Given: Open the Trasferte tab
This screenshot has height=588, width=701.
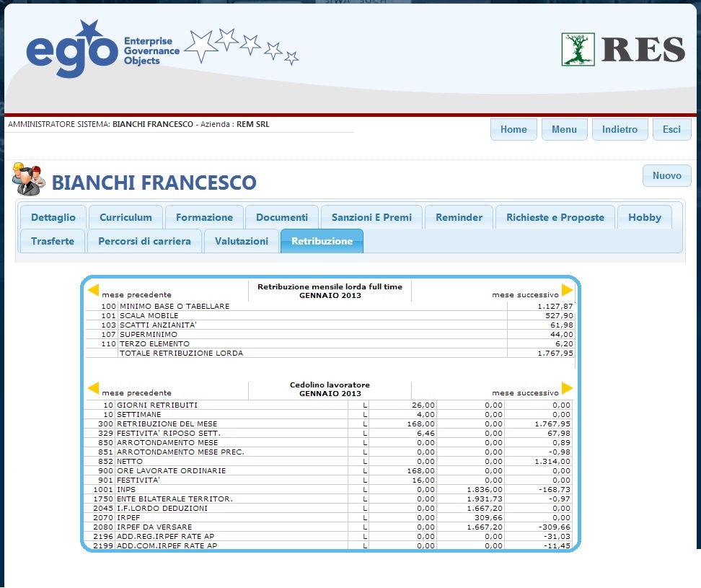Looking at the screenshot, I should tap(53, 241).
